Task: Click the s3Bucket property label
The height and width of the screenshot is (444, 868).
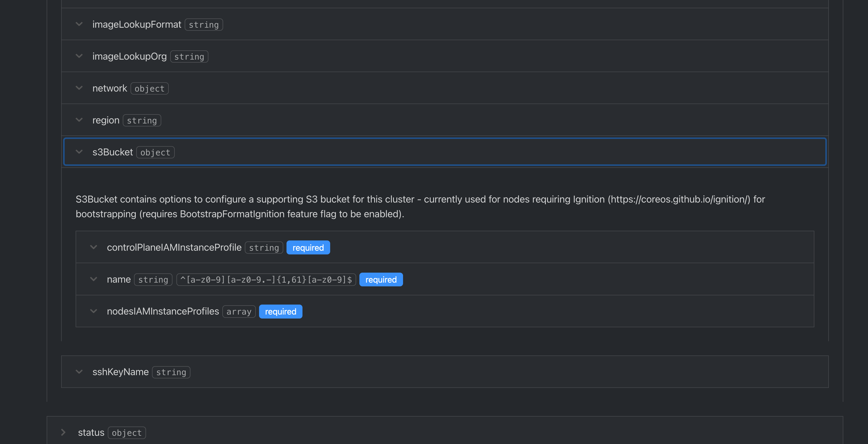Action: (x=113, y=152)
